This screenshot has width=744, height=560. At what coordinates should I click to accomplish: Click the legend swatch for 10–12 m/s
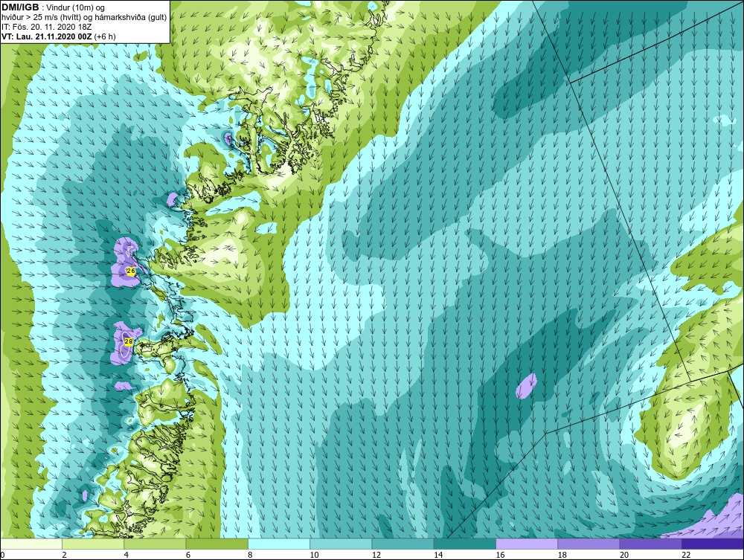click(341, 544)
